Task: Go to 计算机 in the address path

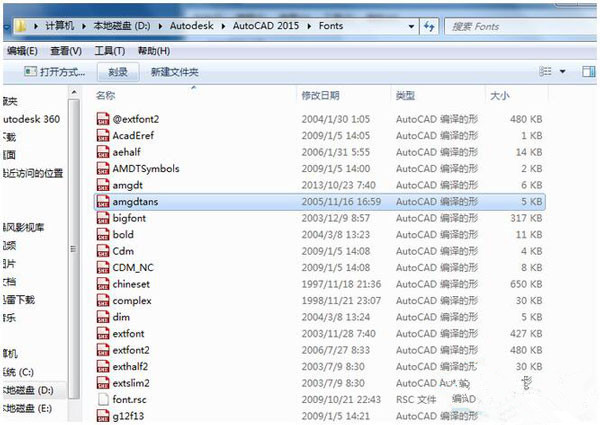Action: pyautogui.click(x=60, y=26)
